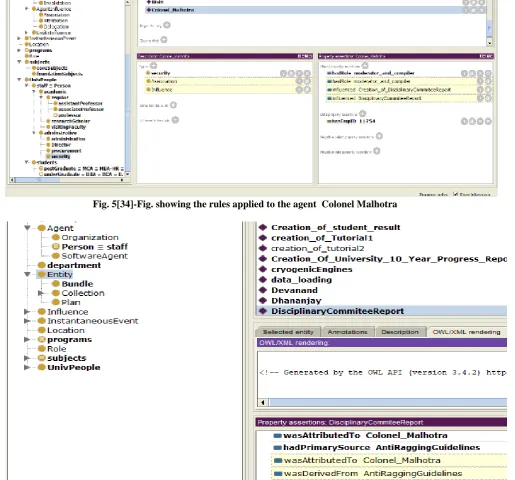The width and height of the screenshot is (515, 480).
Task: Switch to the Selected entity tab
Action: (288, 332)
